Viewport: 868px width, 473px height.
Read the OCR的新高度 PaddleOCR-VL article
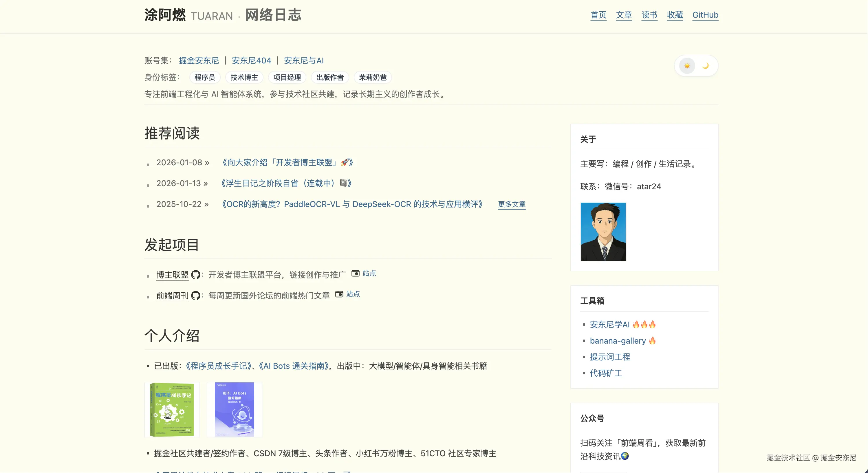(352, 204)
